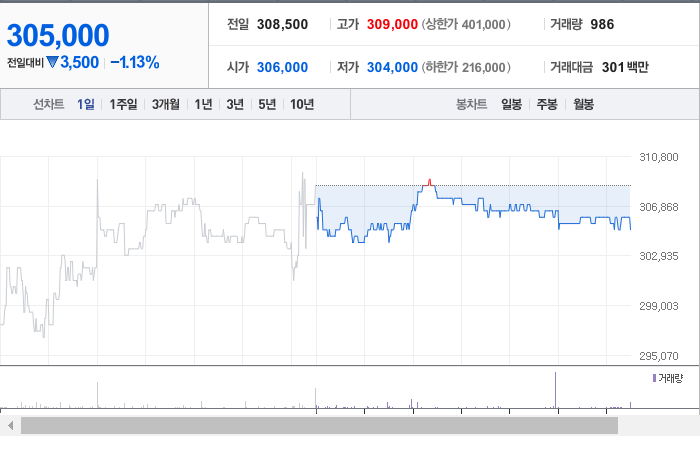
Task: Click the 306,868 y-axis label
Action: tap(659, 207)
